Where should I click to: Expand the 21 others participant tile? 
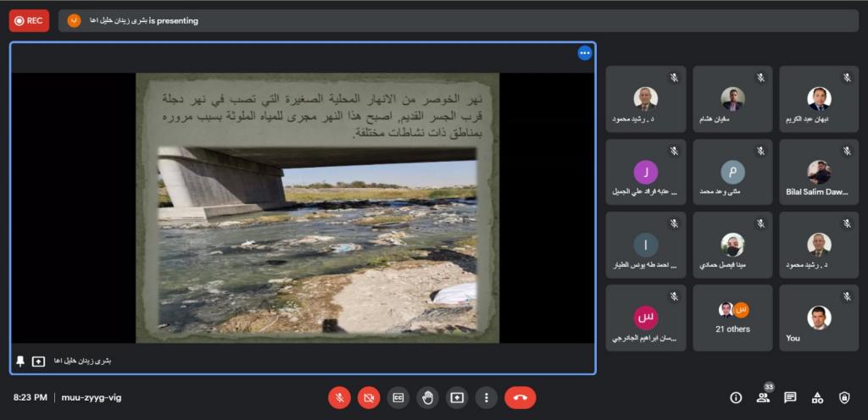click(732, 318)
